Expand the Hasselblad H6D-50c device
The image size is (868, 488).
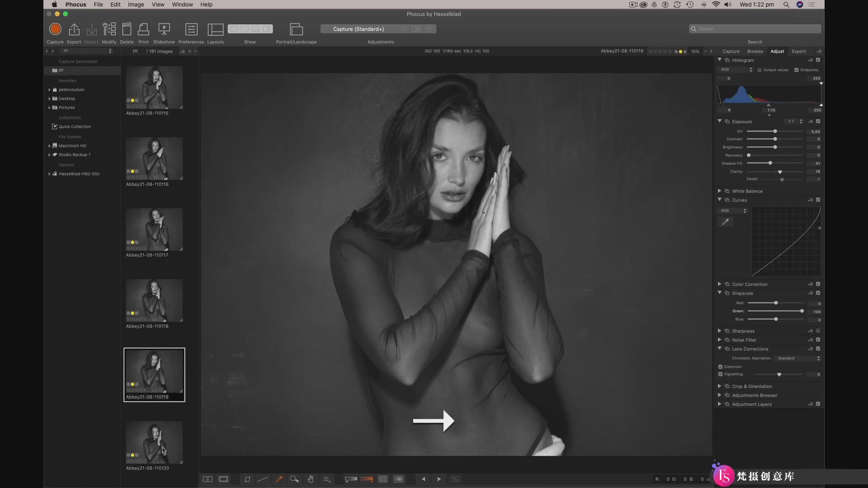(x=49, y=174)
